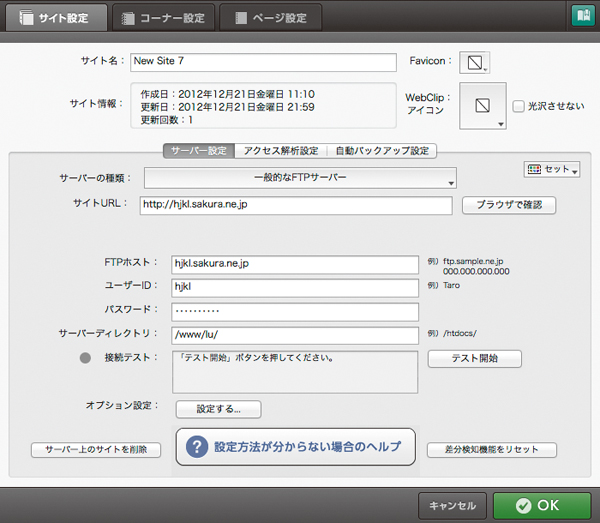Open 設定方法が分からない場合のヘルプ
Viewport: 600px width, 523px height.
295,447
